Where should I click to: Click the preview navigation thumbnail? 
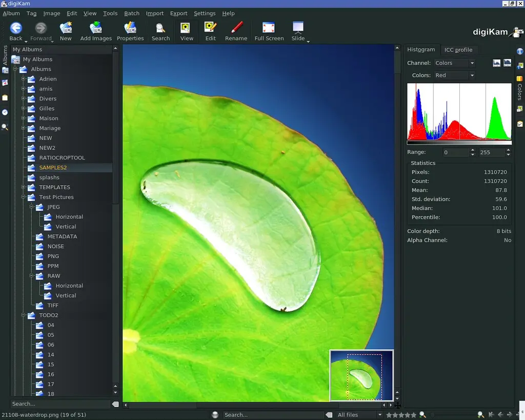point(361,375)
